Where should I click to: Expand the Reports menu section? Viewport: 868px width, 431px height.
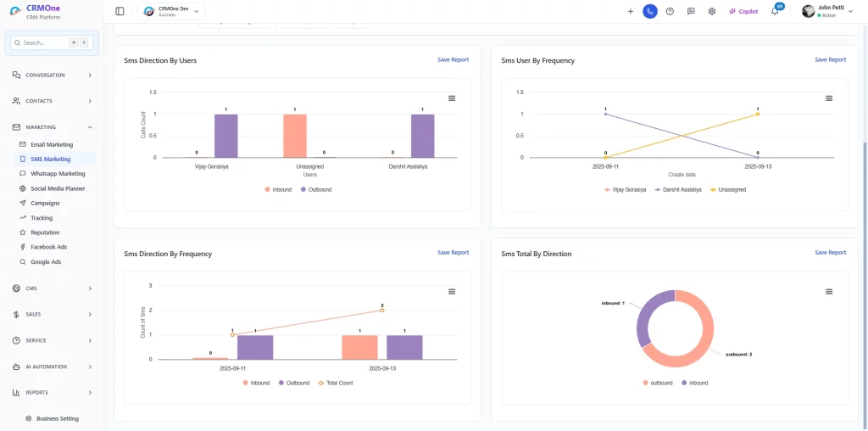click(52, 392)
